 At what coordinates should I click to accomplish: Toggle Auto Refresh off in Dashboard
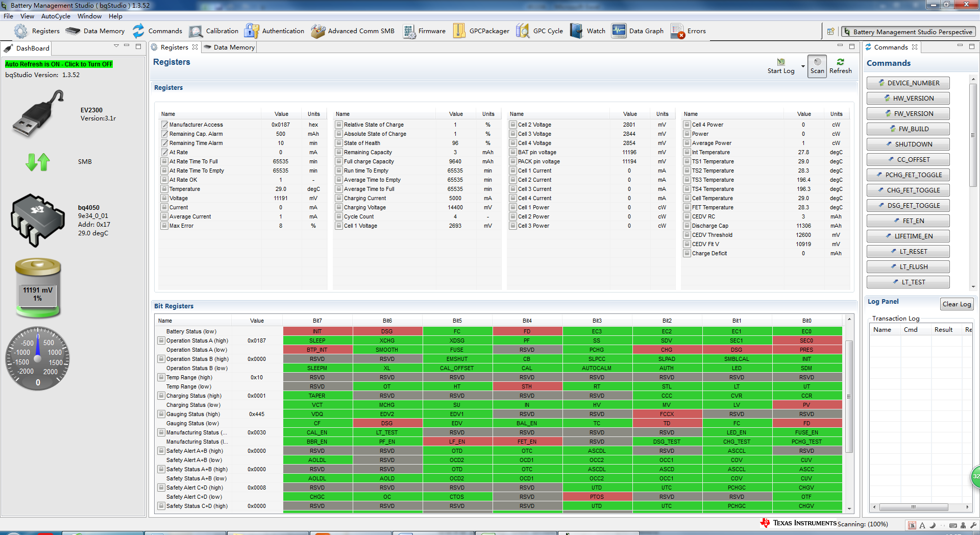click(59, 64)
